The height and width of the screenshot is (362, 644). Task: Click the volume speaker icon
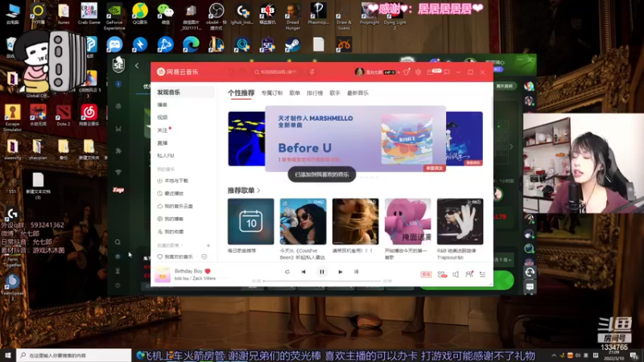(456, 274)
